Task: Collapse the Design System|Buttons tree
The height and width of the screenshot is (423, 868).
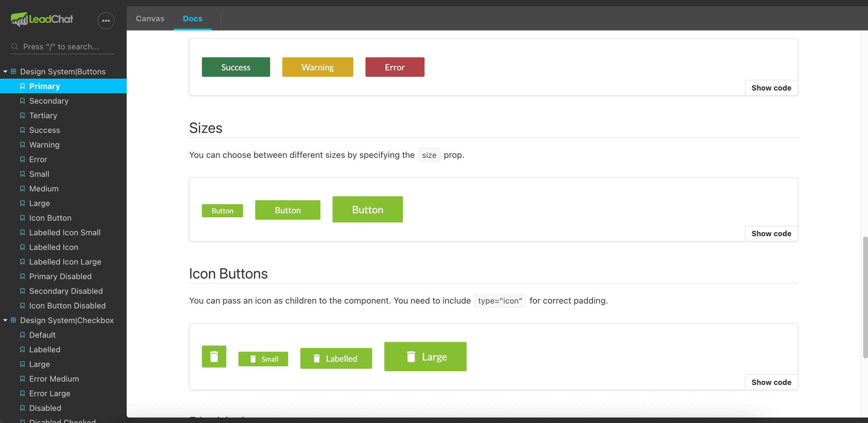Action: [5, 71]
